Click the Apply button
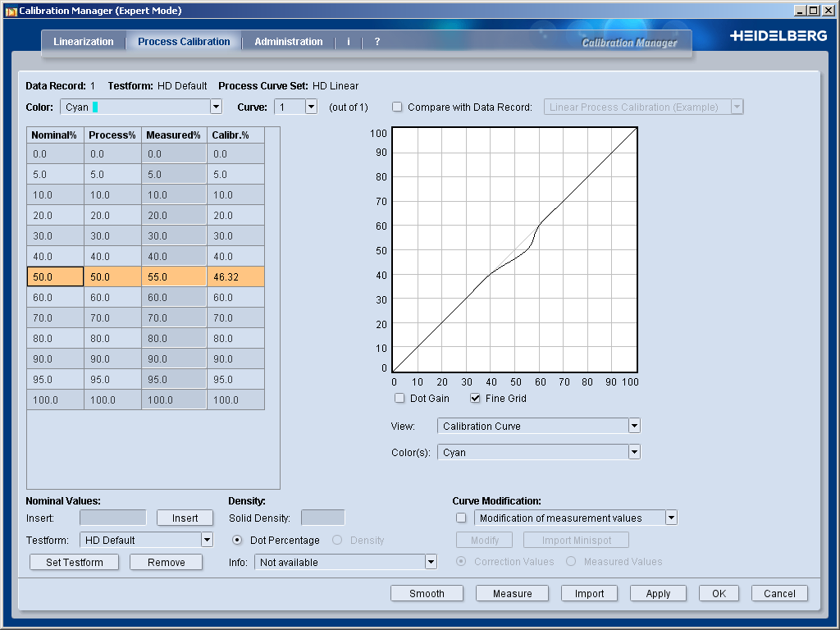Image resolution: width=840 pixels, height=630 pixels. (658, 594)
